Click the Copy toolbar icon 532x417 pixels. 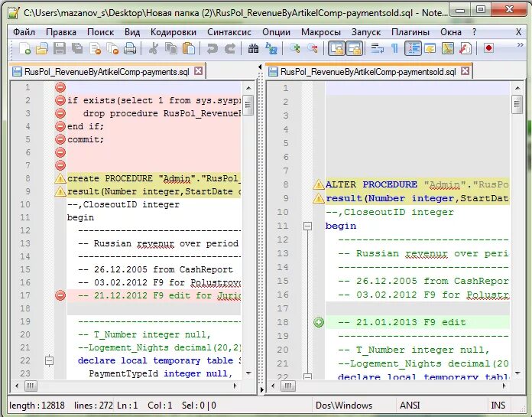pyautogui.click(x=170, y=48)
